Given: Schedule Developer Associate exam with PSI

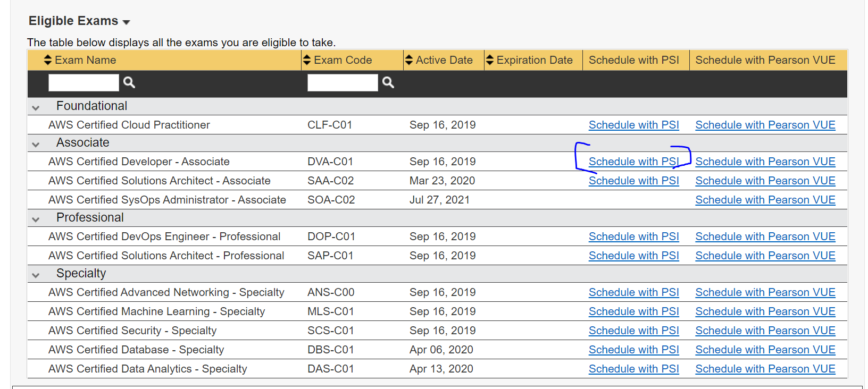Looking at the screenshot, I should 633,162.
